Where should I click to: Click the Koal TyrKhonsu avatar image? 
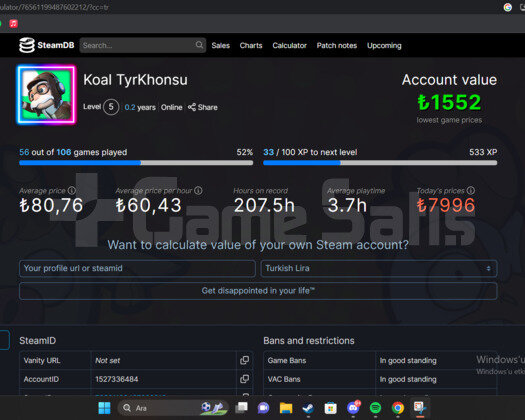pyautogui.click(x=47, y=94)
